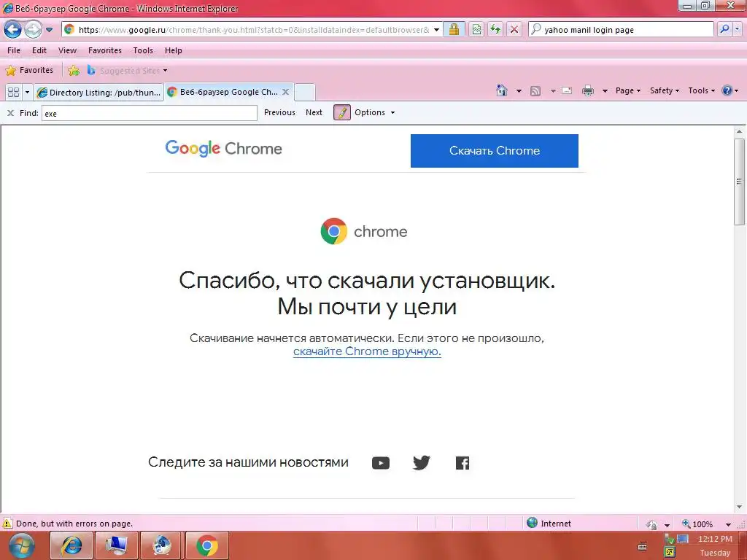Switch to Directory Listing tab
The width and height of the screenshot is (747, 560).
click(99, 93)
